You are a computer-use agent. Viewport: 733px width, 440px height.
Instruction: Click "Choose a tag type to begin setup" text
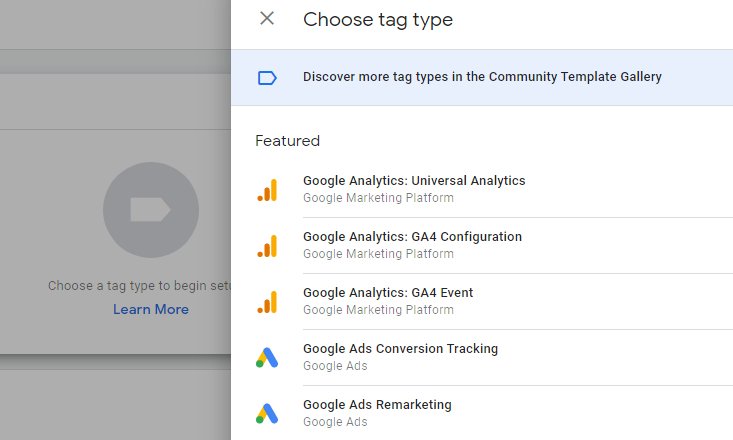click(x=140, y=286)
